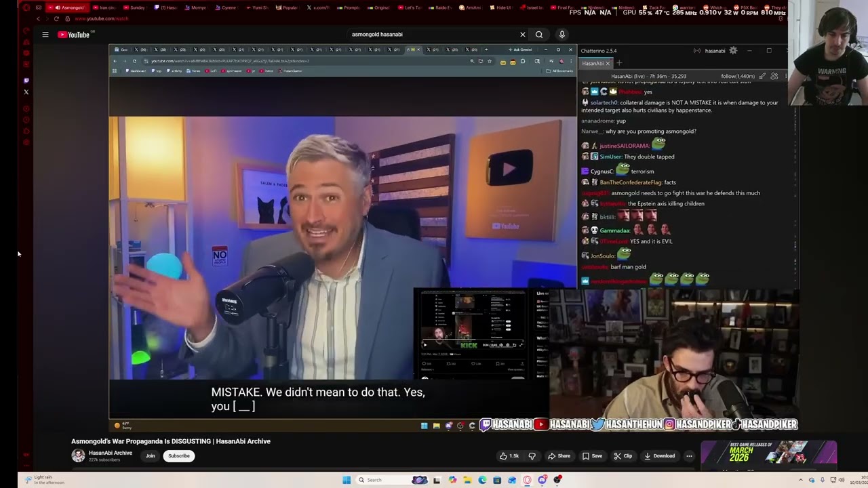Subscribe to HasanAbi Archive channel

coord(179,456)
